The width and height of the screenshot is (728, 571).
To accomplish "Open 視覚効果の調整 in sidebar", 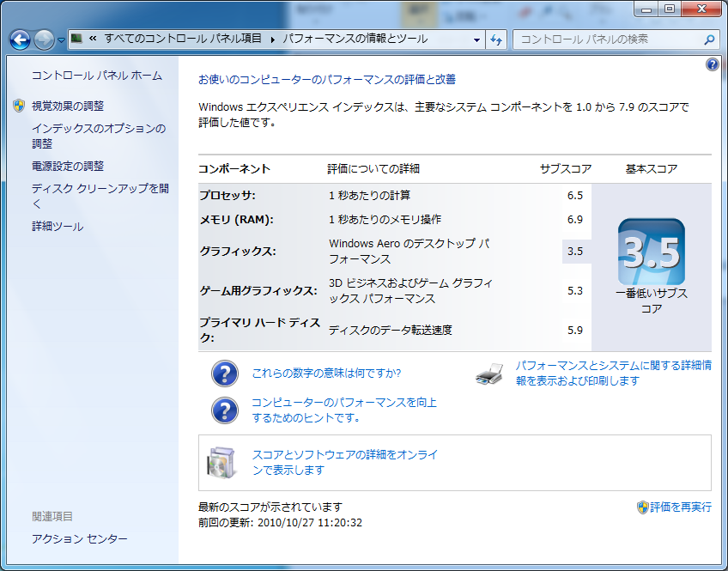I will coord(67,106).
